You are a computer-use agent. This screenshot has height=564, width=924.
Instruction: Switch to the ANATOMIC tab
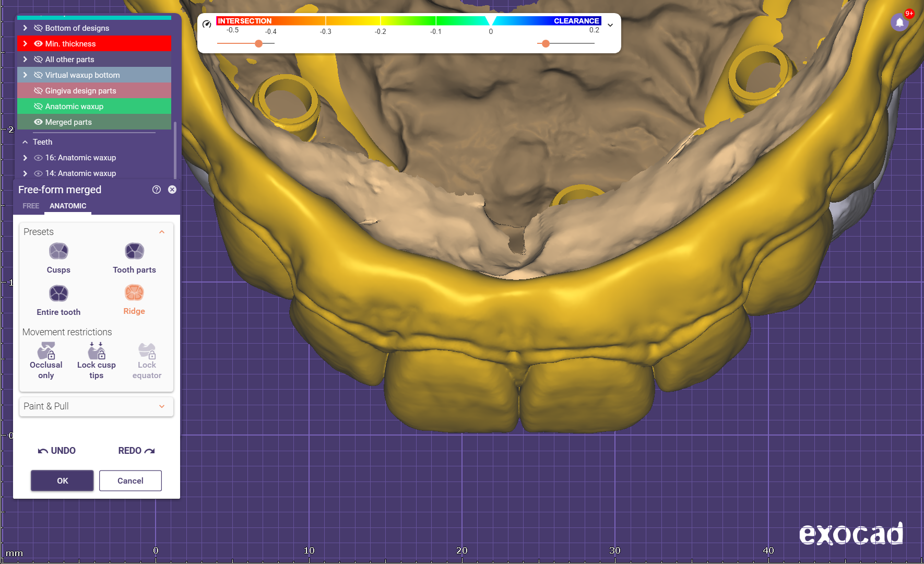(x=68, y=206)
